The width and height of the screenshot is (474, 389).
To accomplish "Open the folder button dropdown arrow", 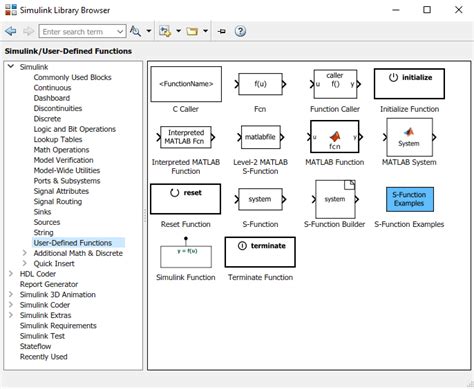I will pyautogui.click(x=205, y=31).
